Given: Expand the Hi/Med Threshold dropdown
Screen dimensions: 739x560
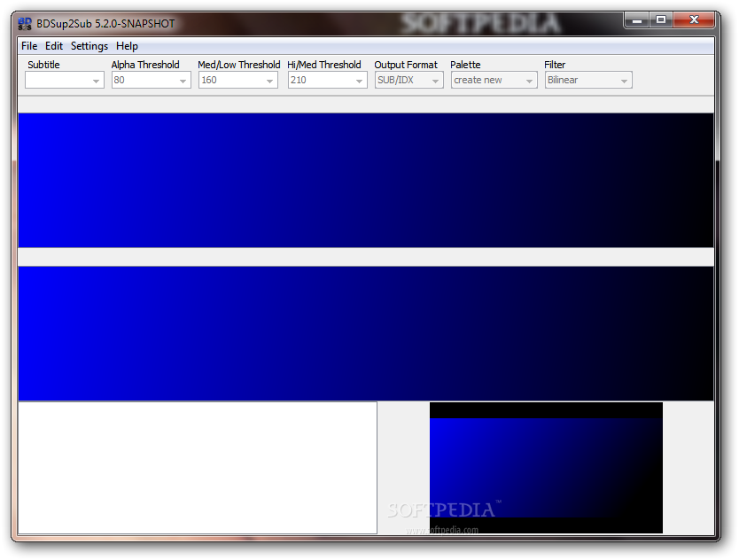Looking at the screenshot, I should tap(328, 80).
